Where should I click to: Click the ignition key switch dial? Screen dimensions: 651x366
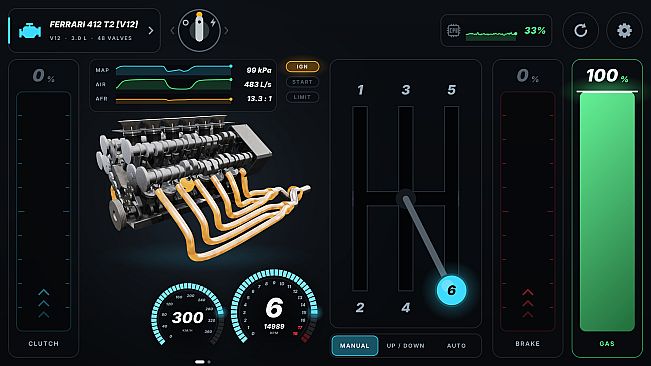pos(199,30)
